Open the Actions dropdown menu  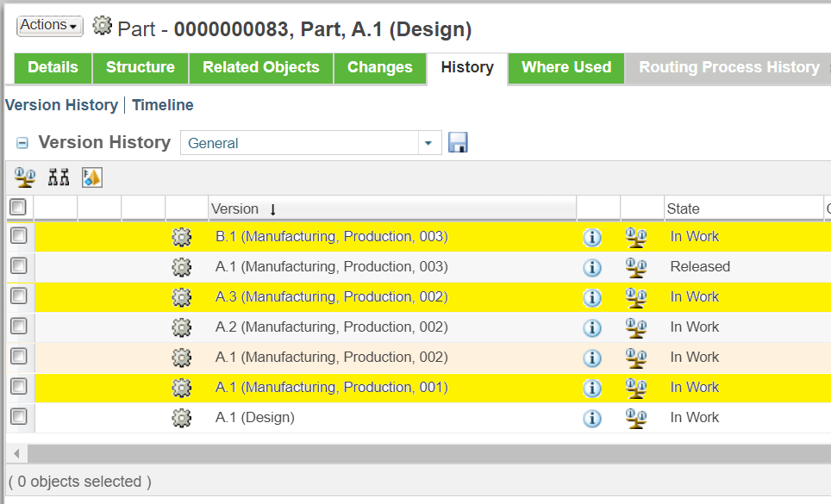click(49, 25)
